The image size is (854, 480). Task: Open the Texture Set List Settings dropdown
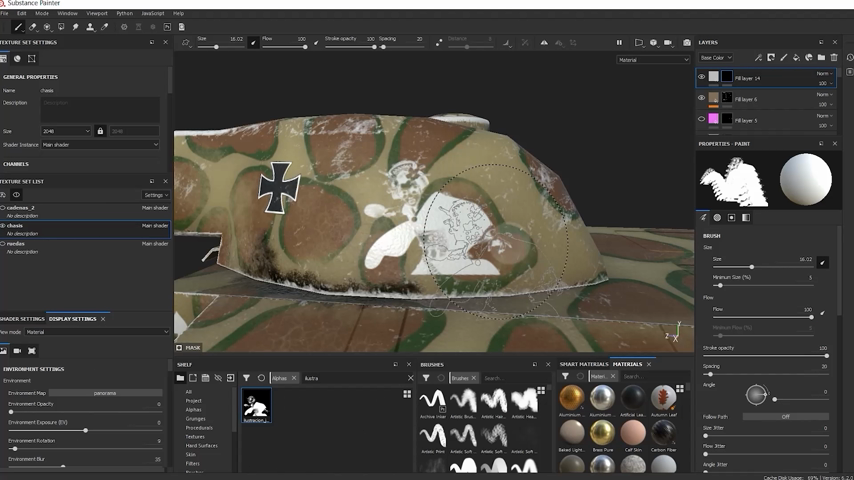156,195
